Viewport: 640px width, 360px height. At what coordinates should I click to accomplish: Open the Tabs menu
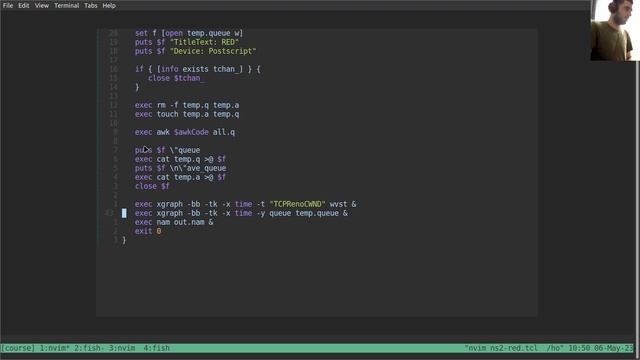91,6
